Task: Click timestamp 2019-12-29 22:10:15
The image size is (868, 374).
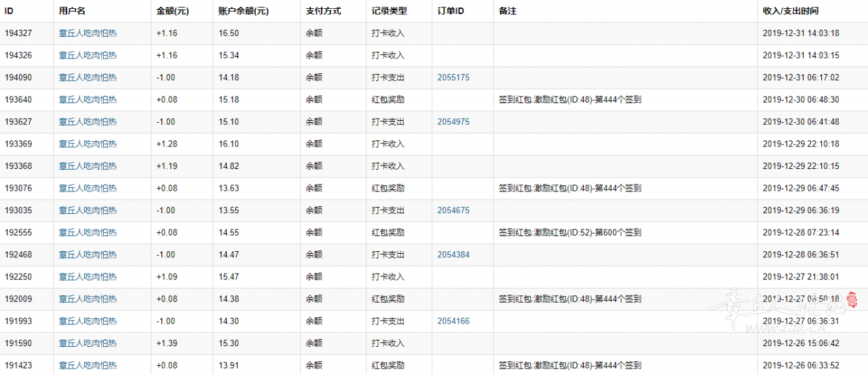Action: tap(801, 166)
